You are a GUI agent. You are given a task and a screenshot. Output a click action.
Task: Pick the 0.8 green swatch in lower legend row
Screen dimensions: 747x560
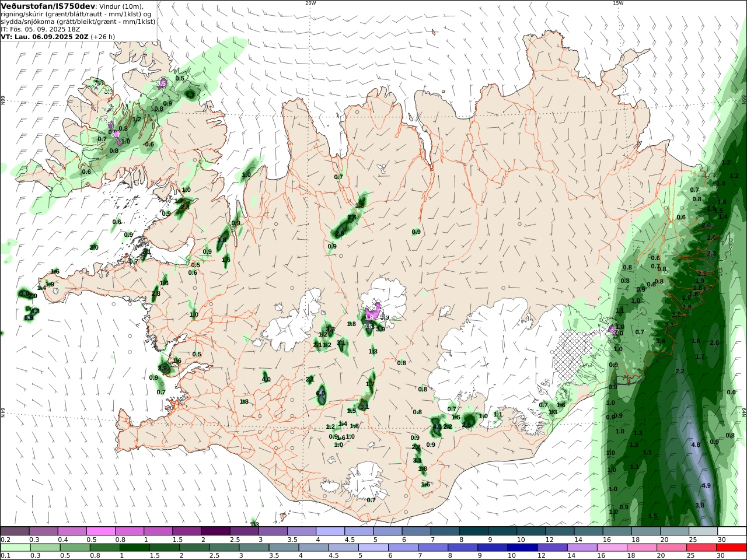pos(105,548)
